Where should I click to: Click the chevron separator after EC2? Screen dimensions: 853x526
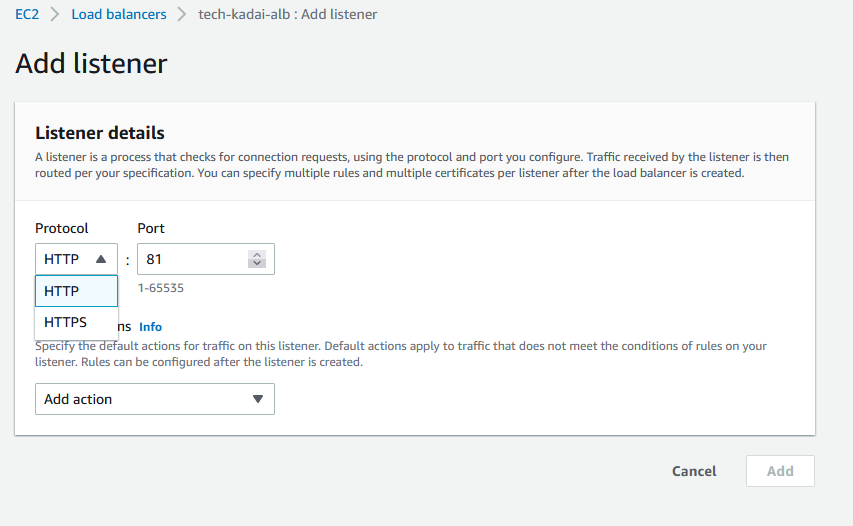[x=54, y=15]
